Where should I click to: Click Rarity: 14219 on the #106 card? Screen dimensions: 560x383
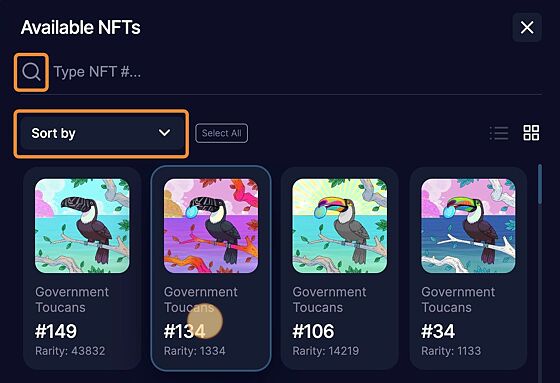pos(326,351)
